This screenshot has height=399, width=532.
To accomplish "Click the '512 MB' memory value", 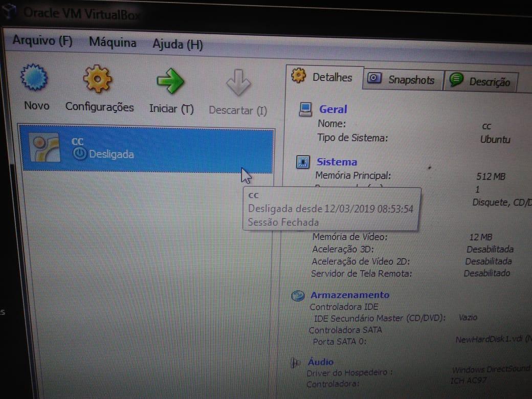I will point(491,176).
